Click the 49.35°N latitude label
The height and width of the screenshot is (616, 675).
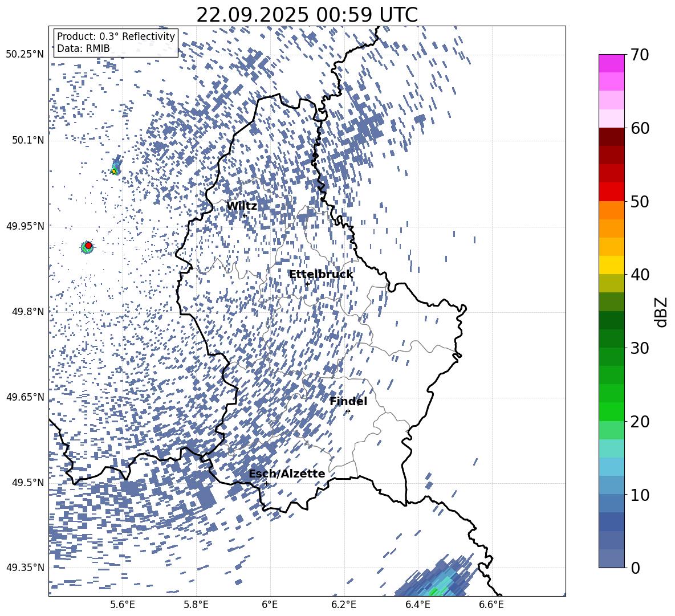coord(25,568)
